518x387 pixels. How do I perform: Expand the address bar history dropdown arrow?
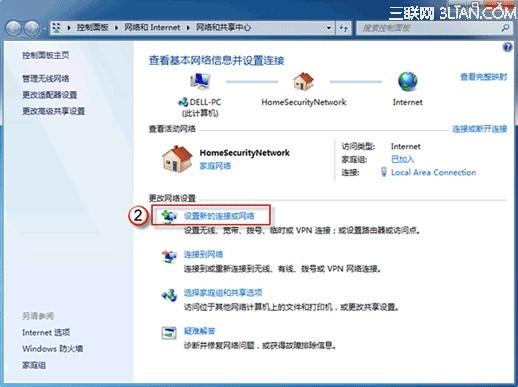[x=328, y=28]
